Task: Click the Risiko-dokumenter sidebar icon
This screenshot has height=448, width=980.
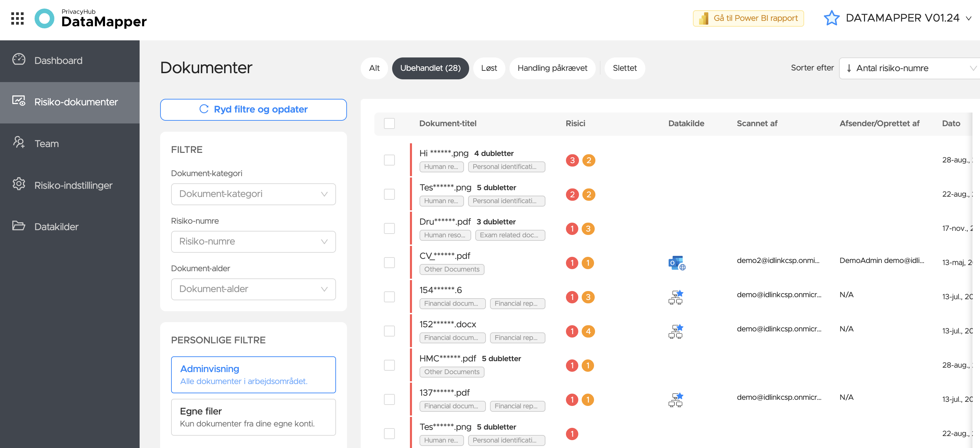Action: pos(18,101)
